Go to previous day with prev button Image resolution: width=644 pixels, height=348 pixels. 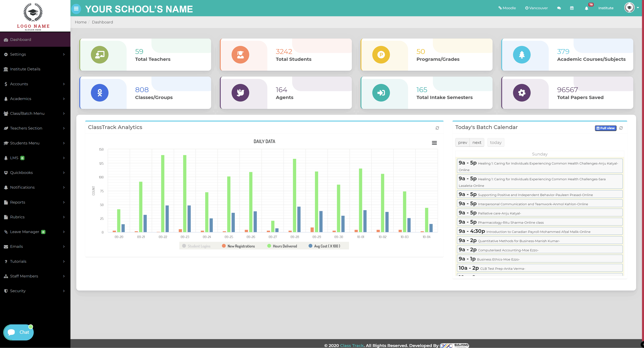click(x=463, y=142)
